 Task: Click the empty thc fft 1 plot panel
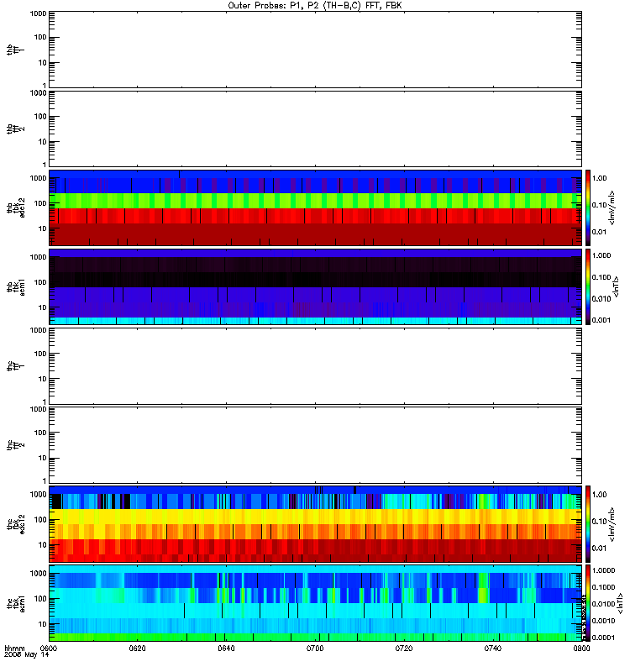pos(315,366)
